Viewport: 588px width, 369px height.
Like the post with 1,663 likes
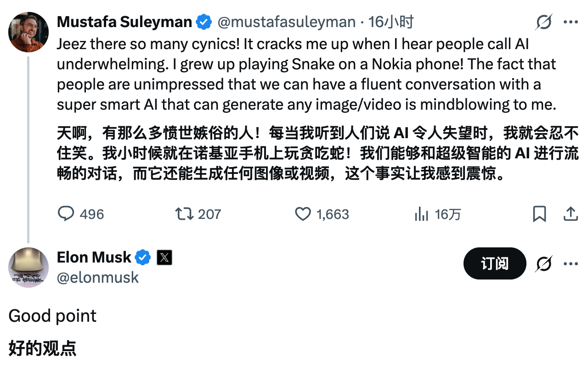(x=303, y=214)
